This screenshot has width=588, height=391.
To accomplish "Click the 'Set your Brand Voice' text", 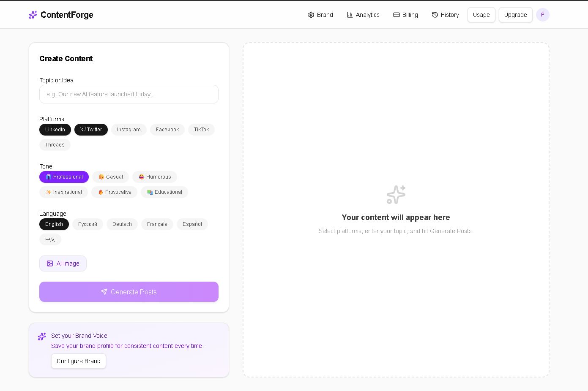I will pos(79,336).
